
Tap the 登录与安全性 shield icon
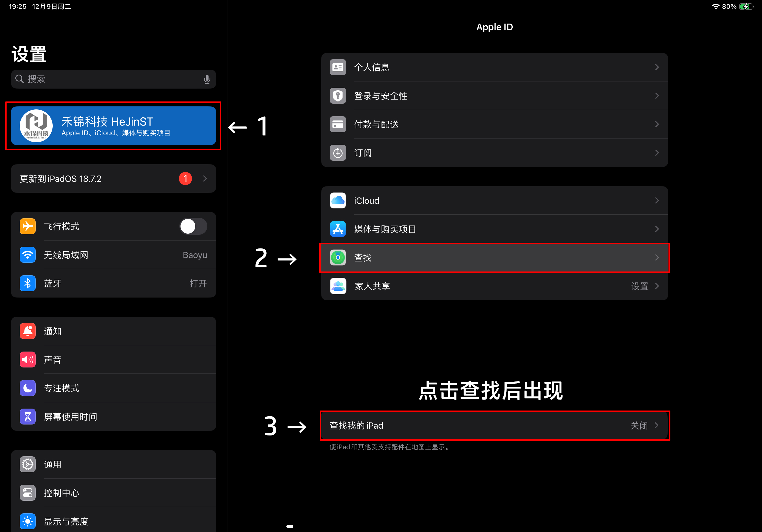338,96
